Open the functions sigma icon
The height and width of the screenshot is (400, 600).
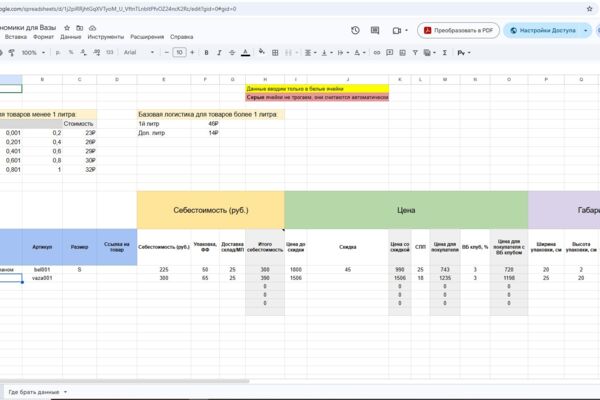(445, 52)
